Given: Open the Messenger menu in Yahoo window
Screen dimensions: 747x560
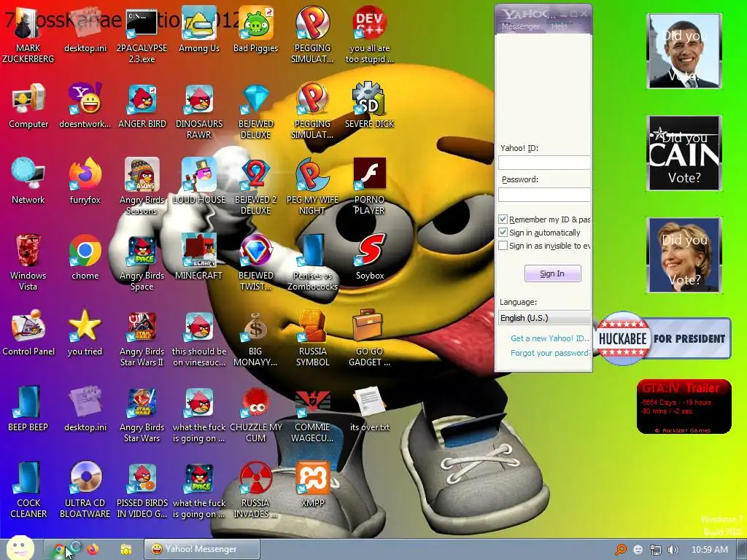Looking at the screenshot, I should pos(521,27).
